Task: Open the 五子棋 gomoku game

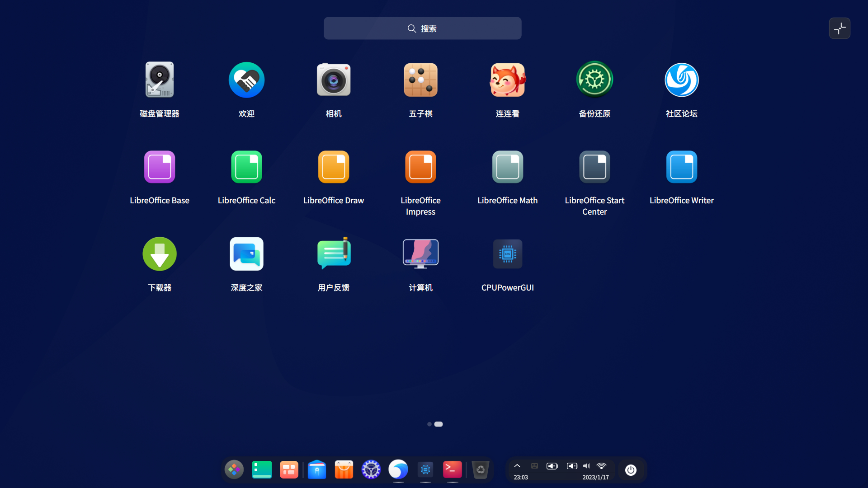Action: click(420, 80)
